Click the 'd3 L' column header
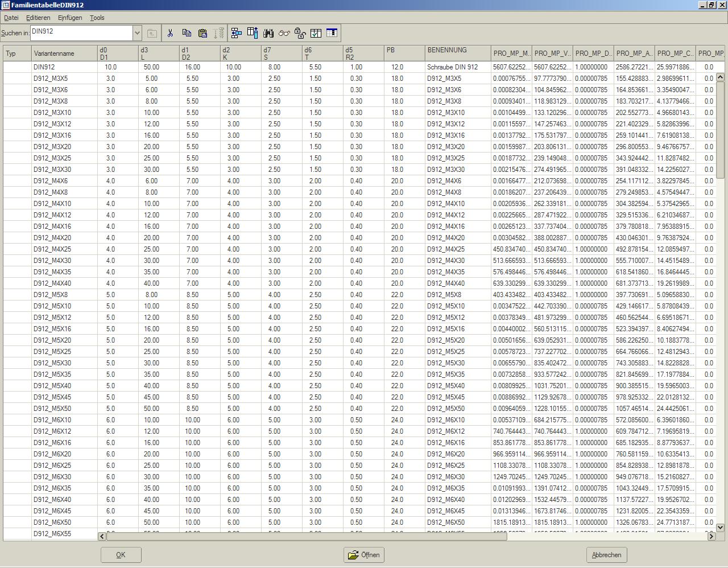Viewport: 728px width, 568px height. click(x=159, y=53)
